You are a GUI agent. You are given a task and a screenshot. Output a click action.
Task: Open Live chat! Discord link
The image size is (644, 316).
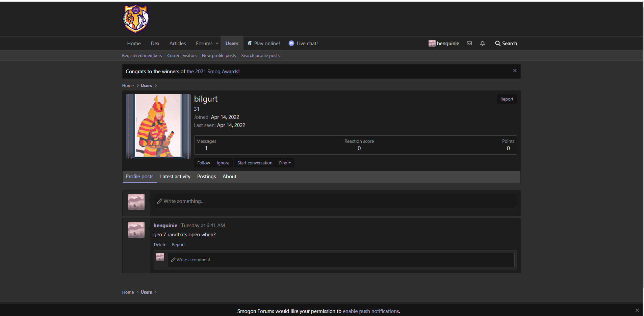click(x=303, y=44)
